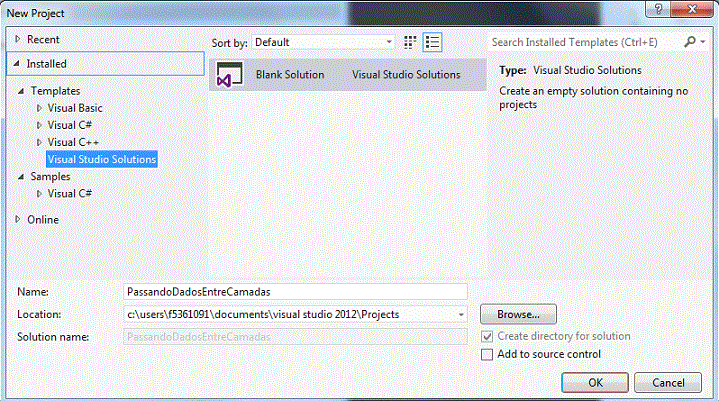Image resolution: width=719 pixels, height=401 pixels.
Task: Select the Blank Solution template name
Action: 290,75
